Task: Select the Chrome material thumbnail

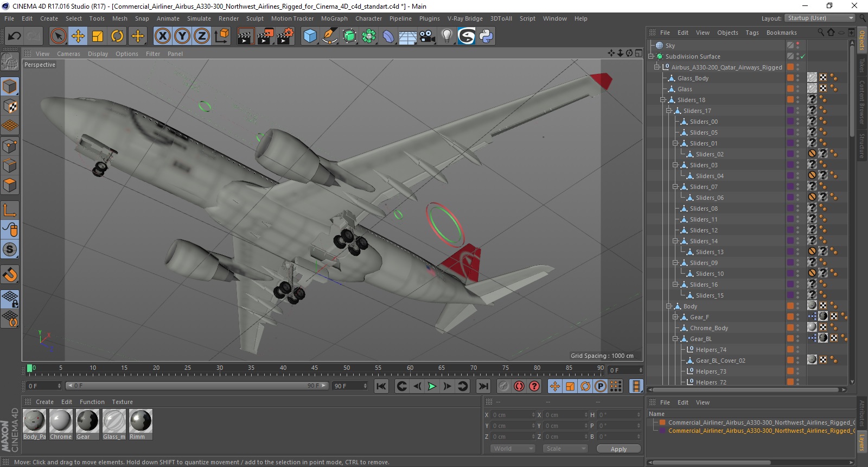Action: pos(61,425)
